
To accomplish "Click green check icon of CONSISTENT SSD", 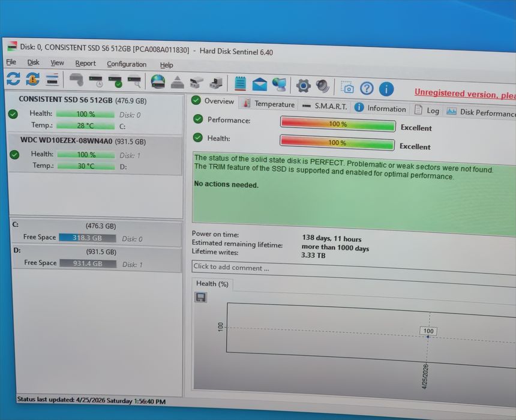I will [x=13, y=114].
